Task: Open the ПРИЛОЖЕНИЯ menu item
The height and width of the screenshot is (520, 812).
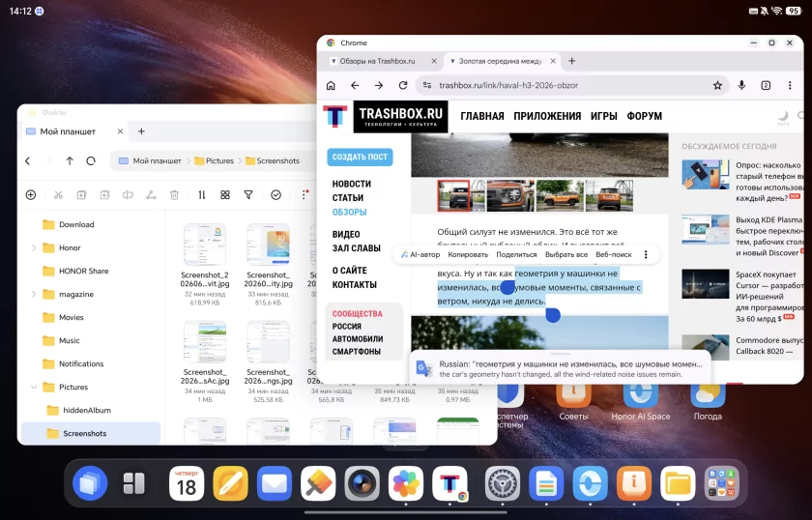Action: click(547, 116)
